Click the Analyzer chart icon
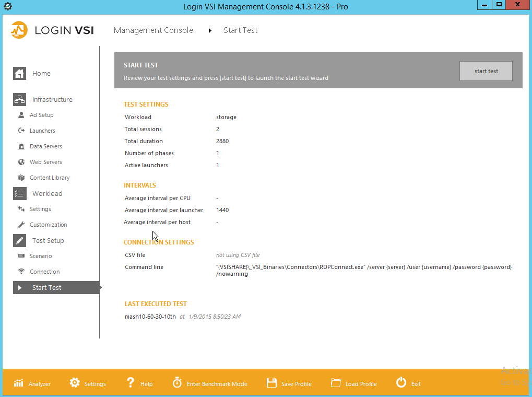Image resolution: width=532 pixels, height=397 pixels. click(x=18, y=383)
